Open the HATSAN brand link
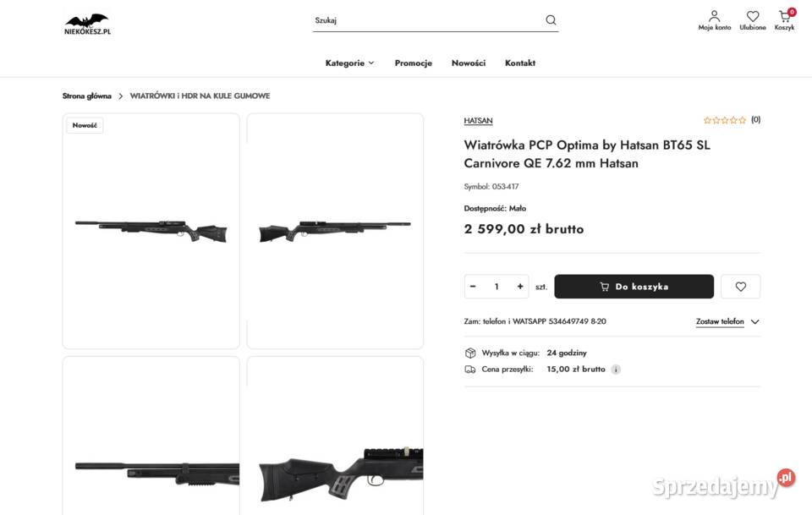Viewport: 812px width, 515px height. (478, 121)
